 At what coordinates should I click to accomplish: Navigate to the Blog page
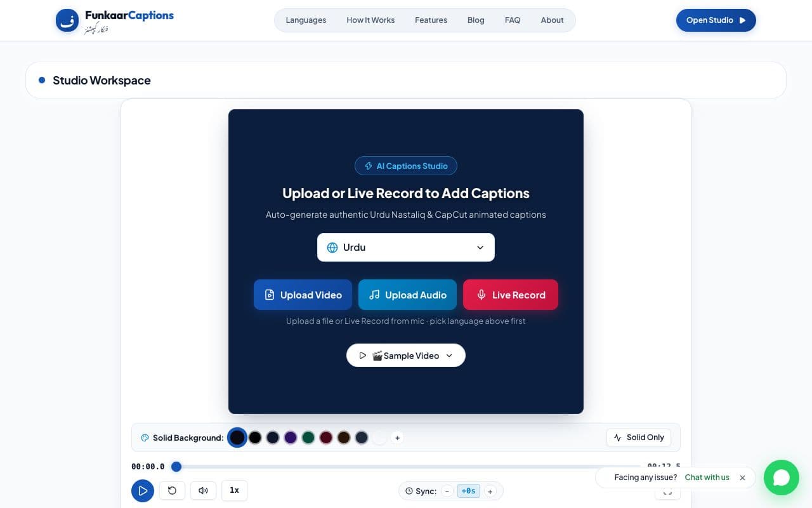click(x=476, y=20)
